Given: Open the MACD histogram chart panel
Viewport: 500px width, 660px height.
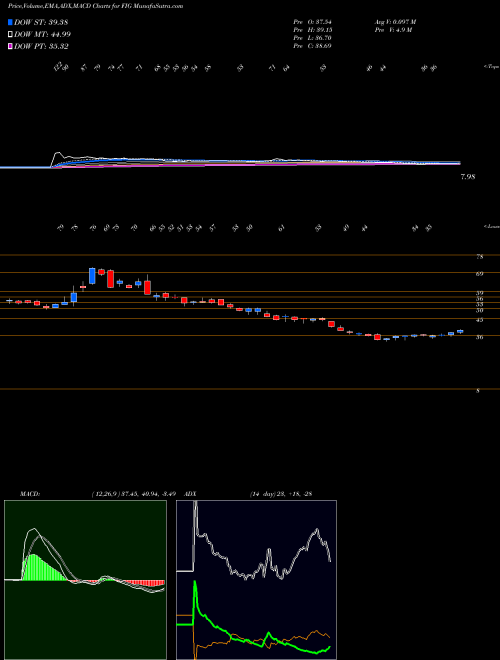Looking at the screenshot, I should tap(85, 580).
